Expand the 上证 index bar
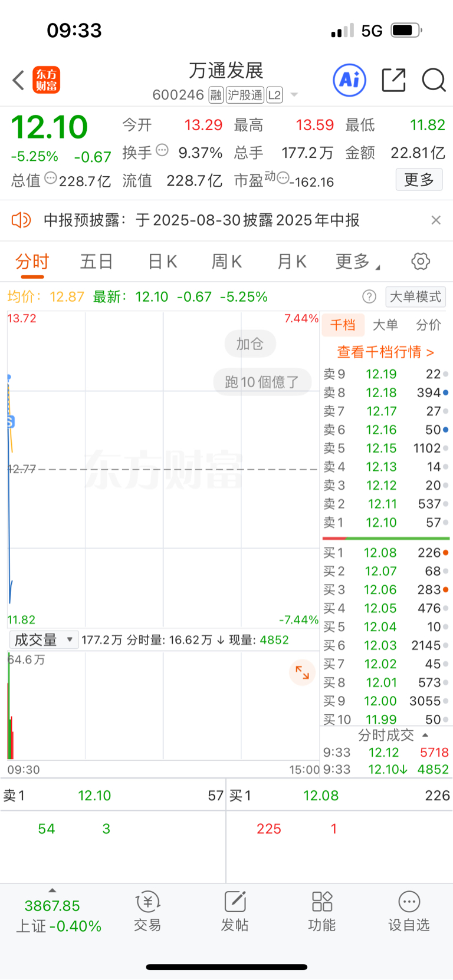Viewport: 453px width, 980px height. [58, 911]
